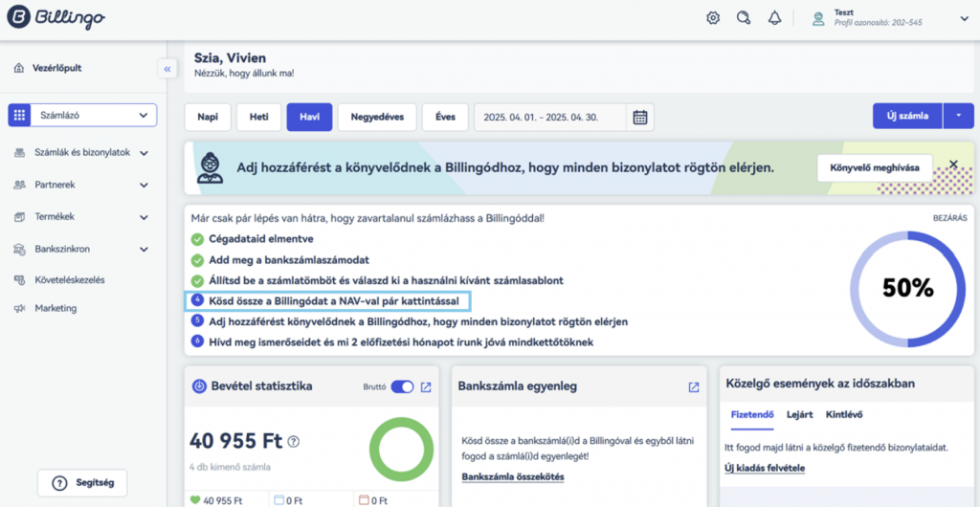Screen dimensions: 980x507
Task: Click the Teszt profile avatar icon
Action: coord(818,19)
